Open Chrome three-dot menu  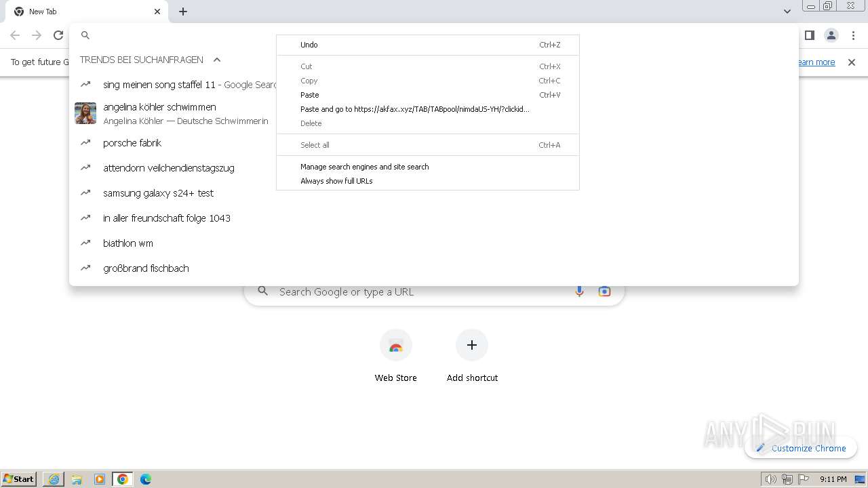pyautogui.click(x=853, y=35)
